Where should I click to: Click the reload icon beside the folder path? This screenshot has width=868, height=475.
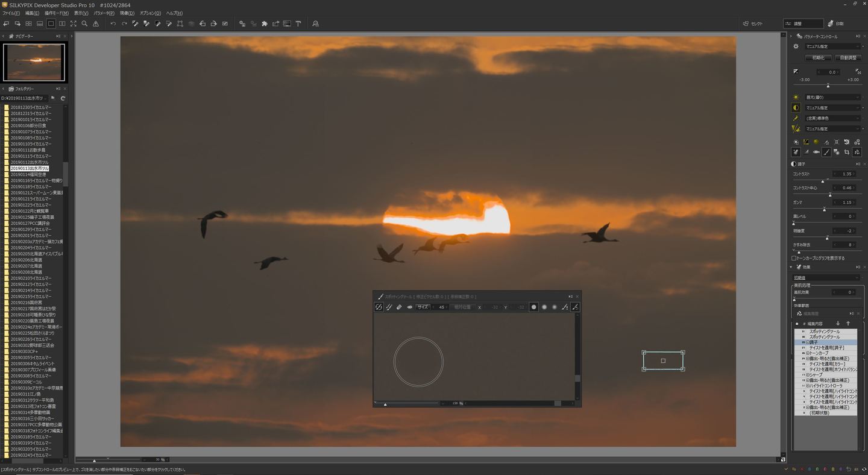point(63,98)
